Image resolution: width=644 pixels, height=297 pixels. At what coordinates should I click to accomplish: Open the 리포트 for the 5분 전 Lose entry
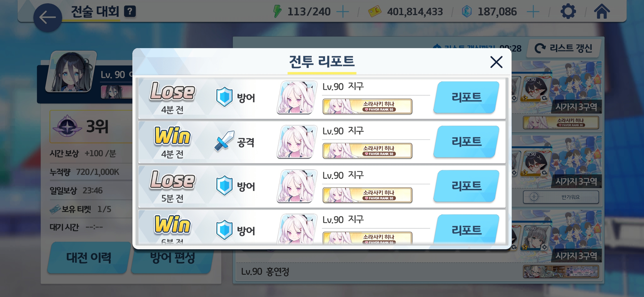[466, 186]
